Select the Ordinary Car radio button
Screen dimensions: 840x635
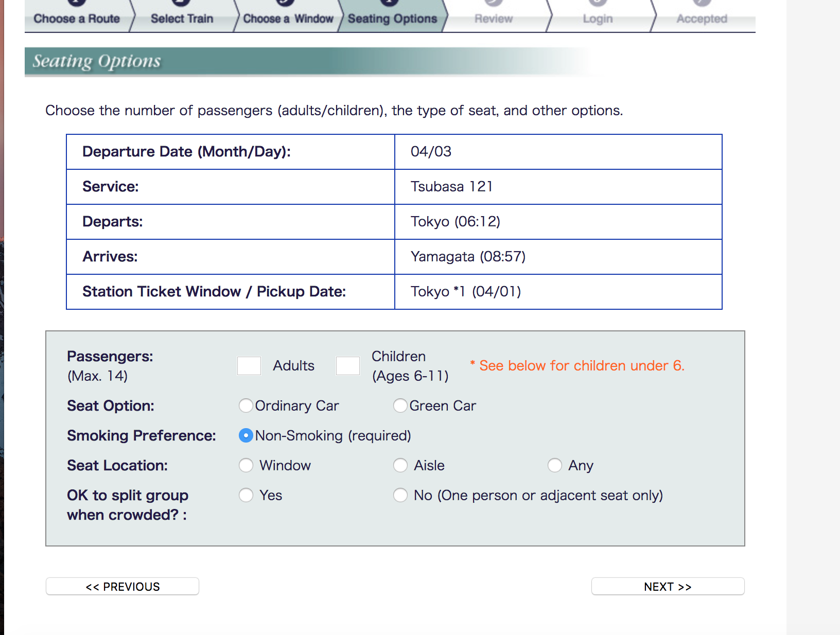click(x=246, y=405)
